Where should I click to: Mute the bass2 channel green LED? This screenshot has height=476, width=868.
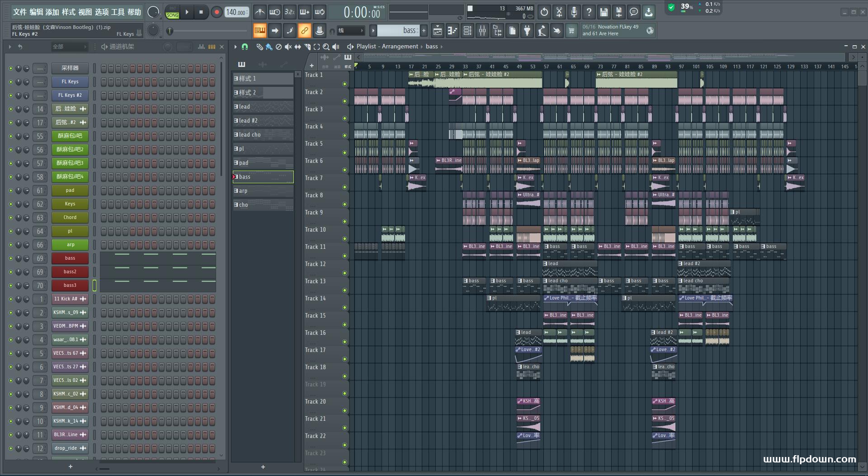tap(11, 272)
